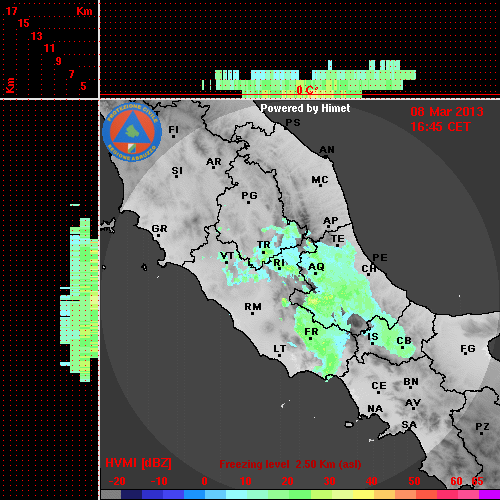
Task: Click the '65' dBZ scale value
Action: pyautogui.click(x=477, y=481)
